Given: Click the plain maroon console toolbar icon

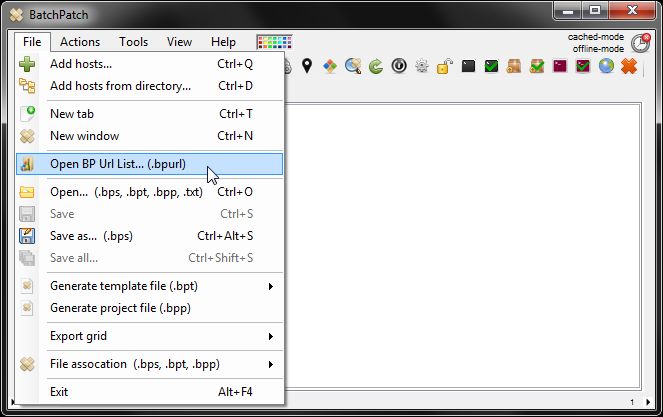Looking at the screenshot, I should (560, 66).
